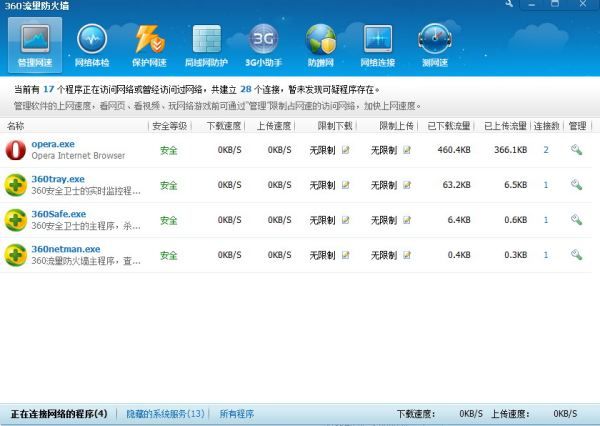Edit upload limit for 360netman.exe

pos(407,255)
